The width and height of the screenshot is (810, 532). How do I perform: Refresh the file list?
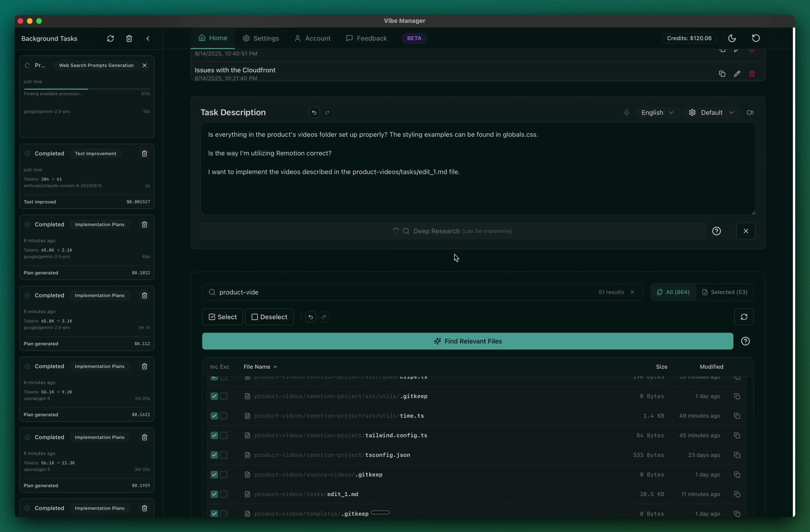(x=744, y=317)
